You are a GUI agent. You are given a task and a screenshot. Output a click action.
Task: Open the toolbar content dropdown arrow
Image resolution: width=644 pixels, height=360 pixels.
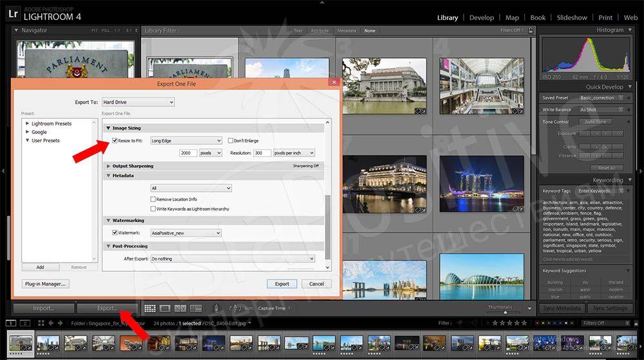click(x=529, y=308)
